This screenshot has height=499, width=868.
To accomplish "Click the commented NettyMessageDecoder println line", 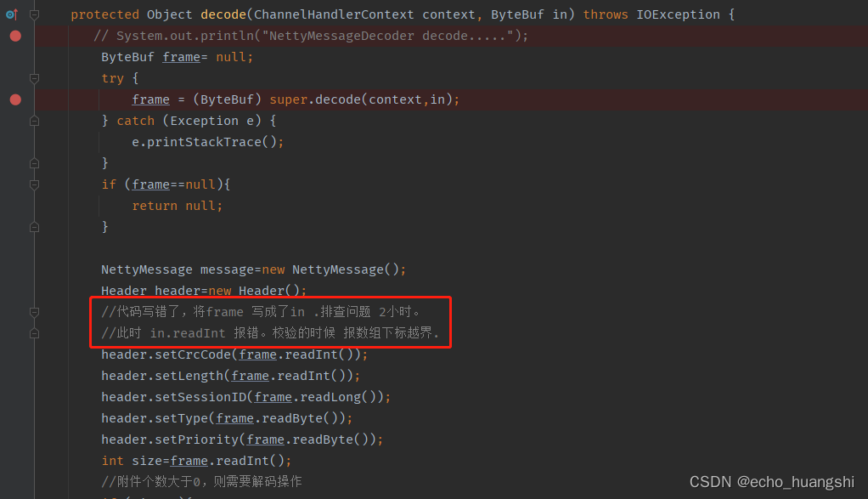I will coord(311,36).
